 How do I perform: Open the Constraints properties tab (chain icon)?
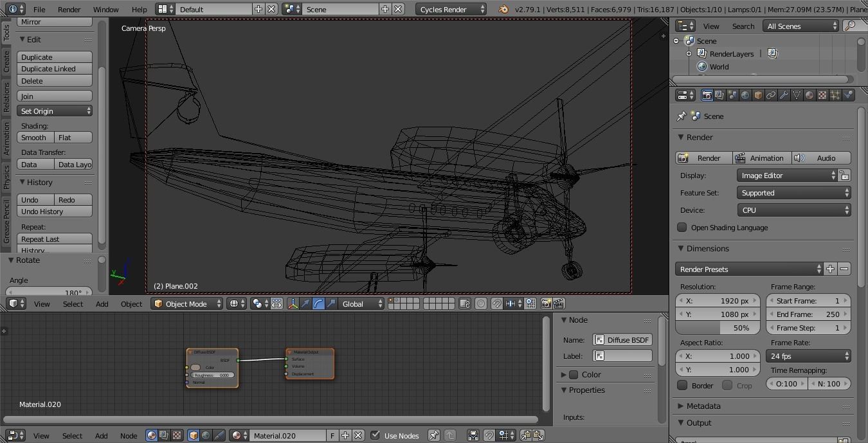771,95
